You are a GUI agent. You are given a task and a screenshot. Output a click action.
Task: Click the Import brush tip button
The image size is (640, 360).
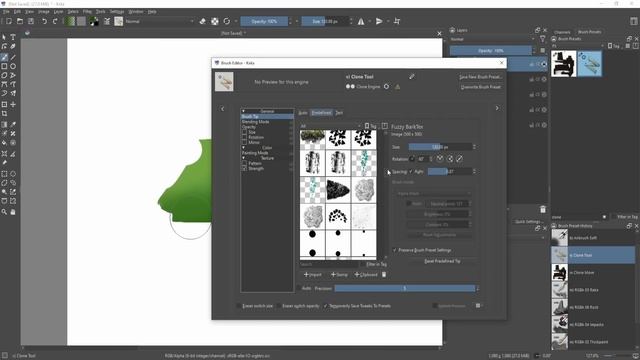313,275
